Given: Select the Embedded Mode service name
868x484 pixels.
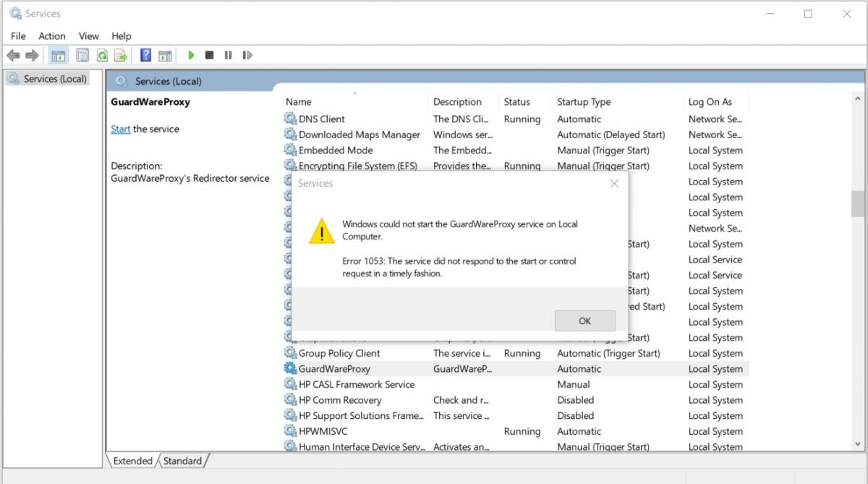Looking at the screenshot, I should pos(336,150).
